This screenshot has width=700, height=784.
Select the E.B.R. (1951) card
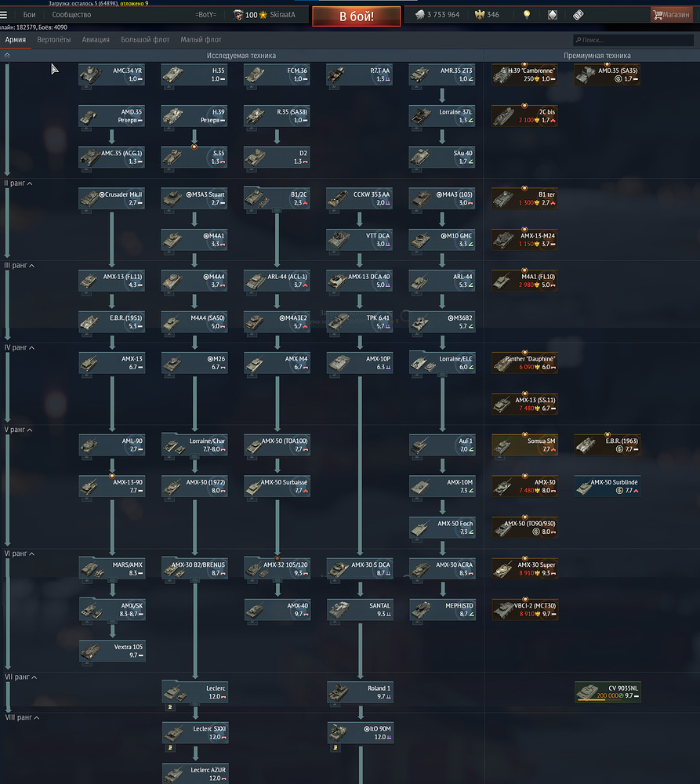point(111,322)
